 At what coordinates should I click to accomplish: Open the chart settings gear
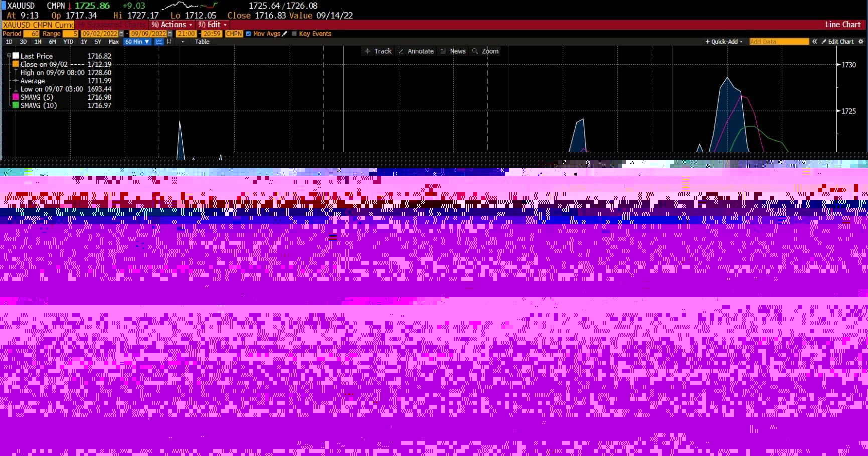[861, 42]
